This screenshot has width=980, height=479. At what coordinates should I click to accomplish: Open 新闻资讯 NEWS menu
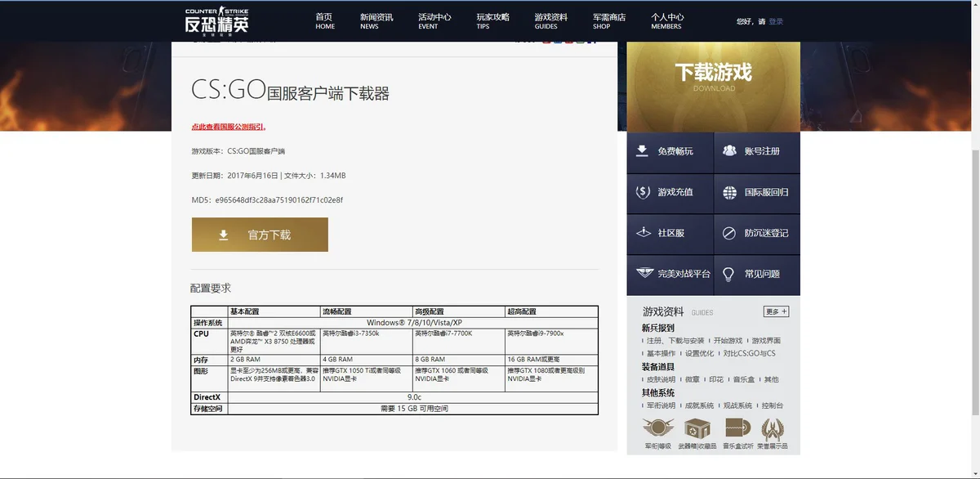coord(376,20)
